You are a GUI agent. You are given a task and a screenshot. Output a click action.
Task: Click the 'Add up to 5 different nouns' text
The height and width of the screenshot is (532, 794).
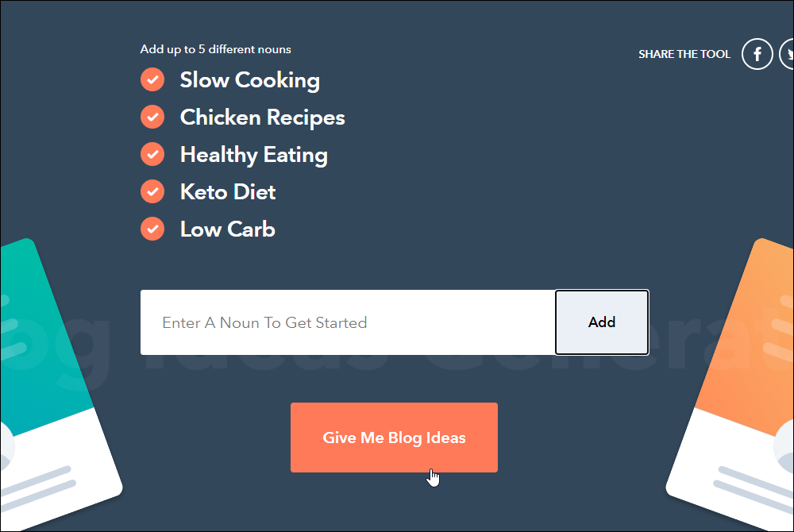click(x=216, y=49)
